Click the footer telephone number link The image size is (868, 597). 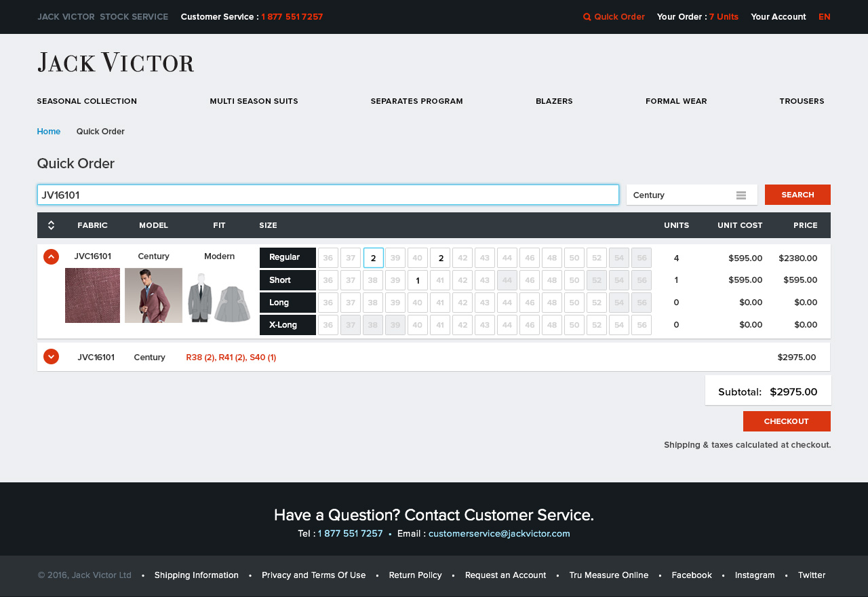350,533
